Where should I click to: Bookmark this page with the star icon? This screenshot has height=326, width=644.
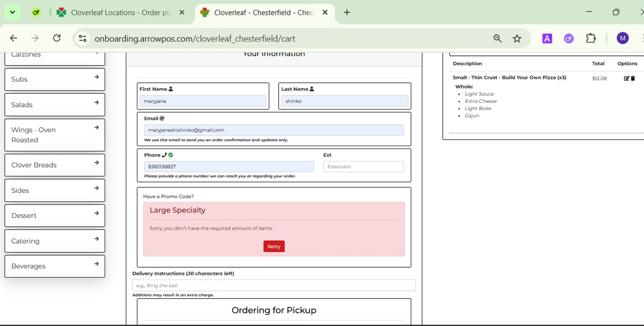pyautogui.click(x=517, y=39)
